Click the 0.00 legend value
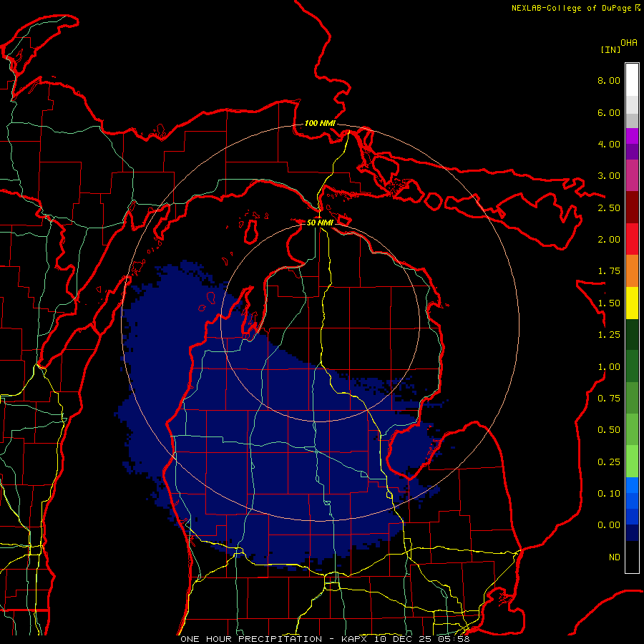This screenshot has height=644, width=644. pos(609,525)
